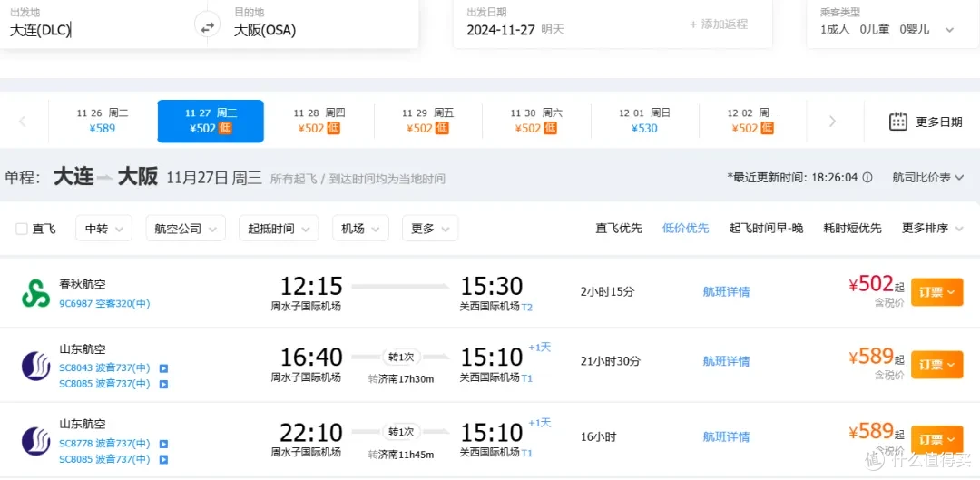Select the 11-30 周六 date tab
The width and height of the screenshot is (980, 480).
click(536, 122)
